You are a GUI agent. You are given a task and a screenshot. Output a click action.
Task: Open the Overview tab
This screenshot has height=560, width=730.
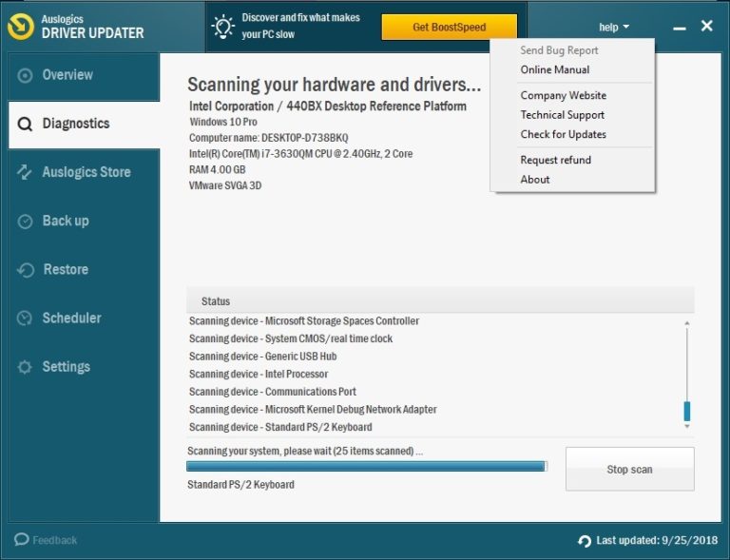85,75
